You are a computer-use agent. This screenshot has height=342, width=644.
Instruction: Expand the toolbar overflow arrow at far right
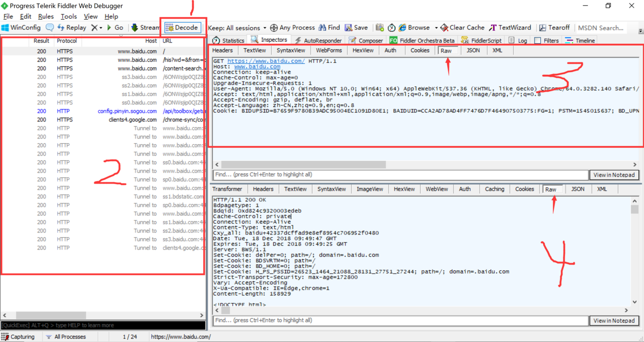click(640, 31)
